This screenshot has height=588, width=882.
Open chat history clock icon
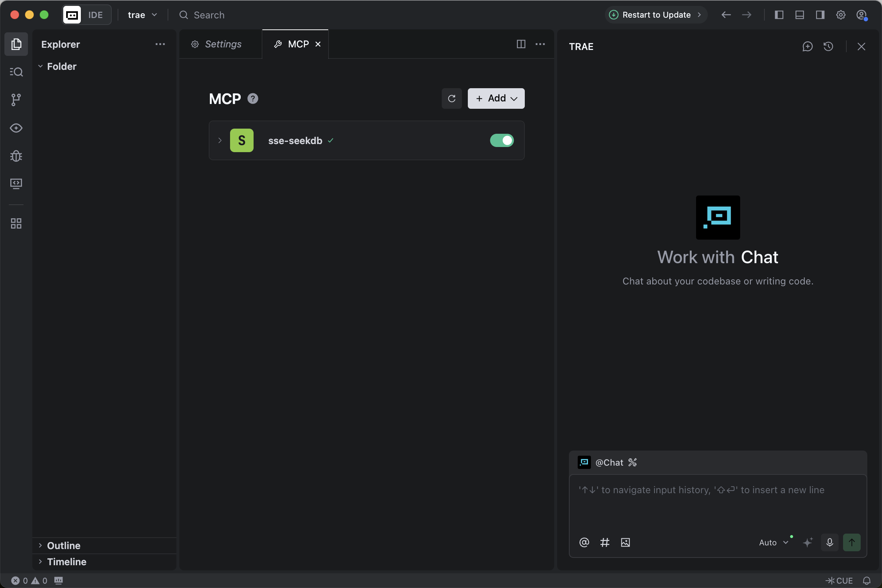pos(828,47)
